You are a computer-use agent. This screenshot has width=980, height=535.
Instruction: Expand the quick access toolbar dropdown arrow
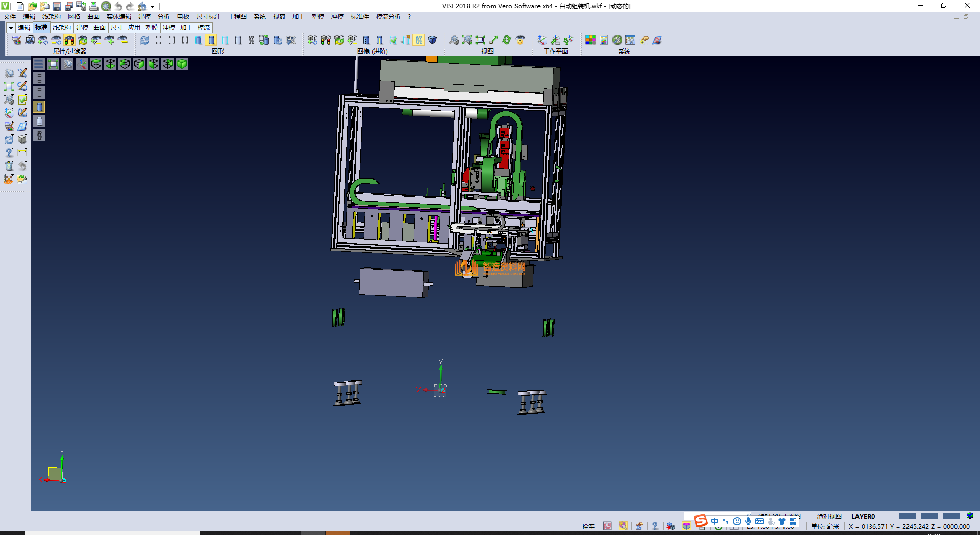pos(152,6)
